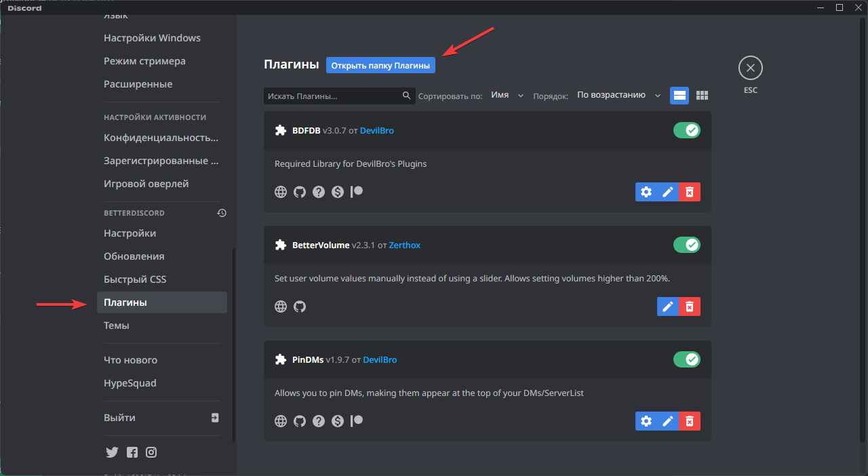
Task: Open PinDMs donate dollar icon
Action: click(x=338, y=421)
